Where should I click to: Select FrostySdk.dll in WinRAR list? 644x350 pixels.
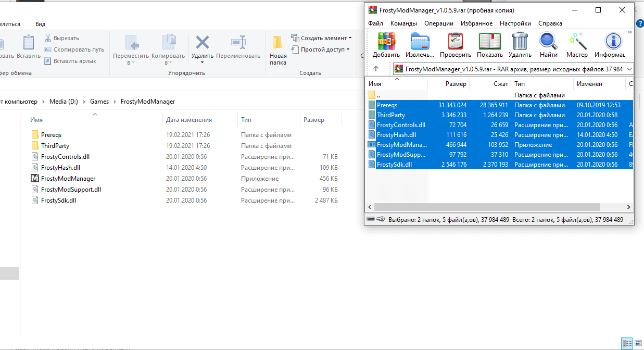[500, 165]
